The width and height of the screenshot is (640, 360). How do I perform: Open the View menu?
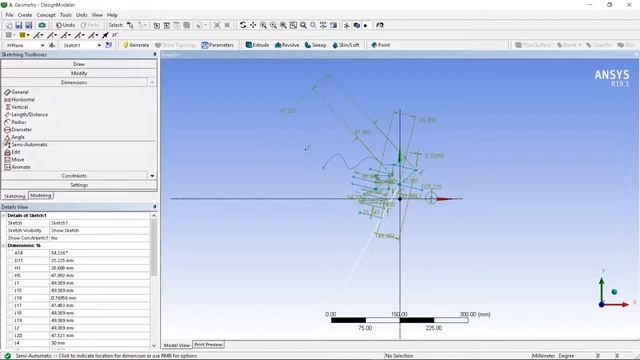(97, 15)
